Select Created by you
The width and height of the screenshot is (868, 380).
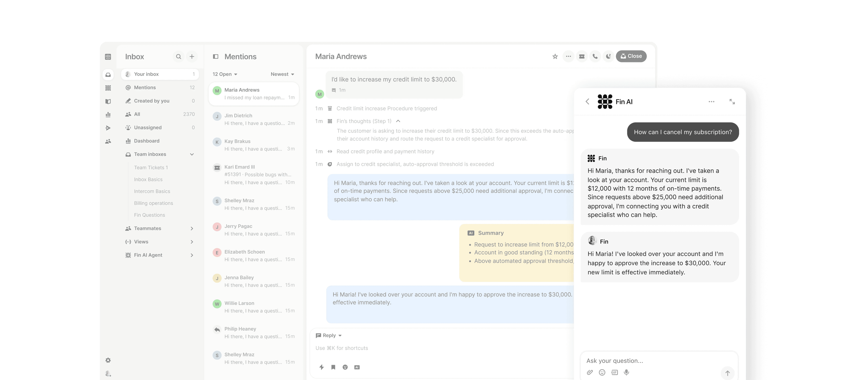160,101
